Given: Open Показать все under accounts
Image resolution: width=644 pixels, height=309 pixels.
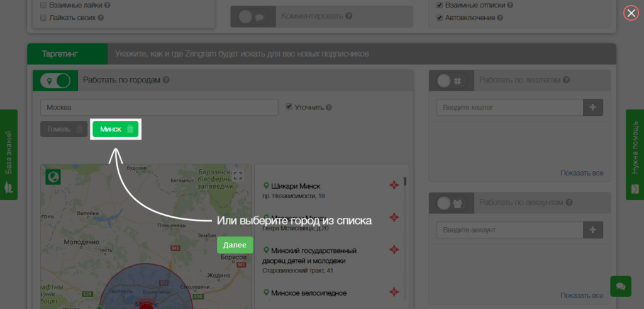Looking at the screenshot, I should 582,295.
